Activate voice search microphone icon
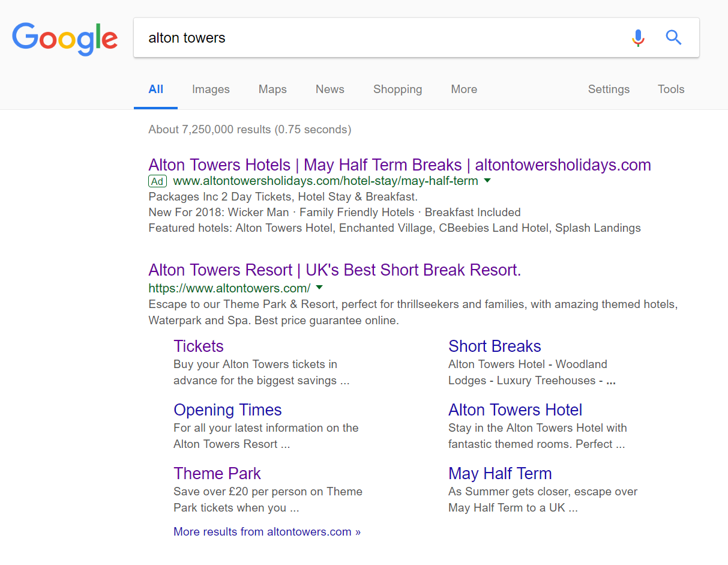This screenshot has width=728, height=565. pos(638,38)
